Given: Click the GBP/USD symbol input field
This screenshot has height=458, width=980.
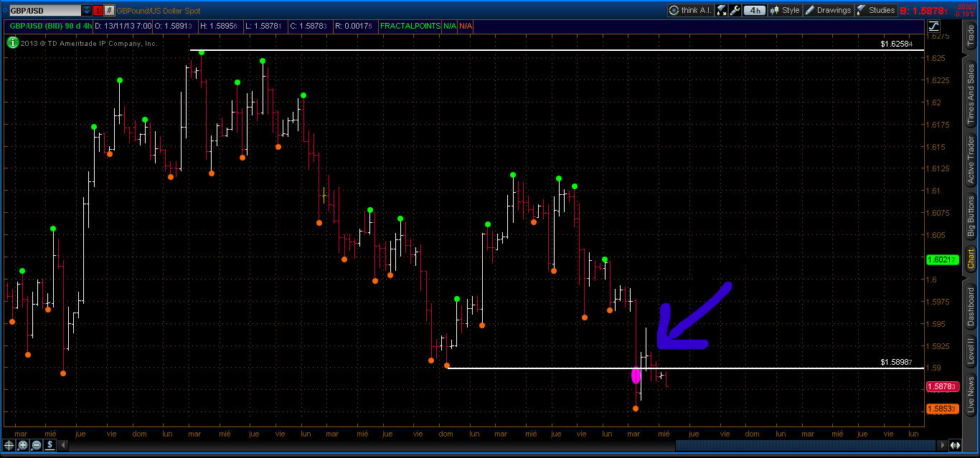Looking at the screenshot, I should point(42,11).
